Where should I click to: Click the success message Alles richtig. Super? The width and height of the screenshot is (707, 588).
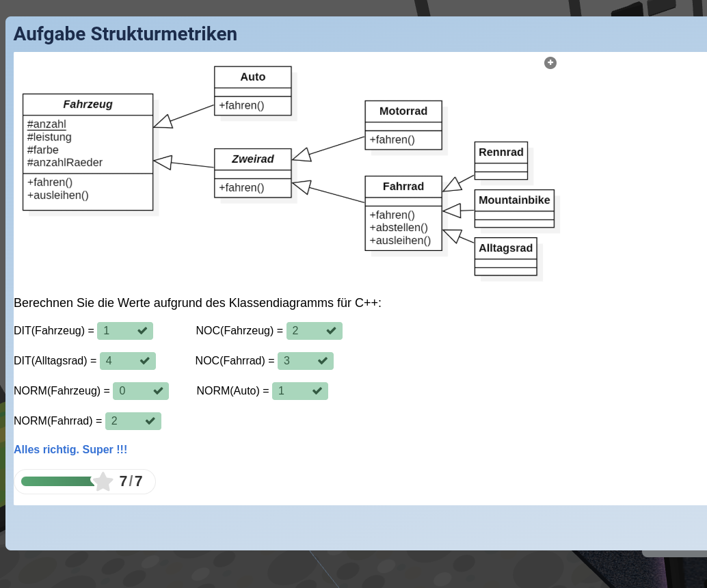[70, 449]
